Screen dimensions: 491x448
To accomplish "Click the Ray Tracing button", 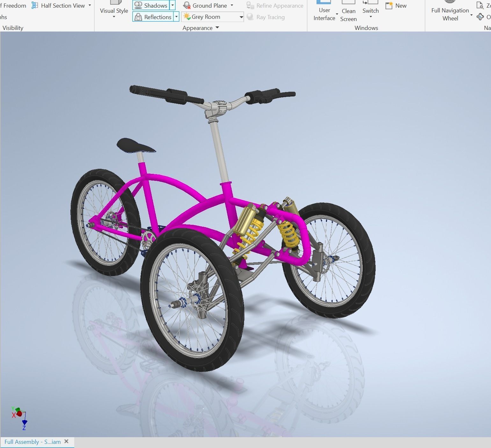I will click(x=266, y=17).
